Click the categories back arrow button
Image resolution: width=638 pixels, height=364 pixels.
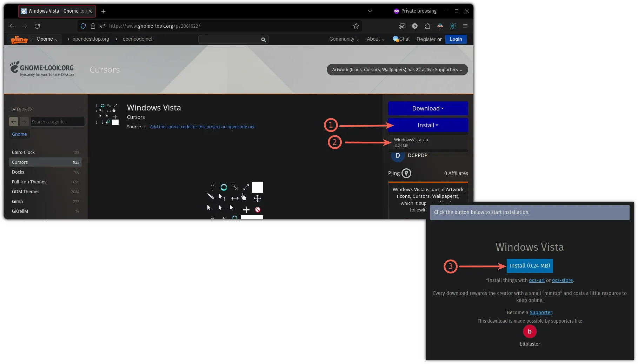[14, 122]
